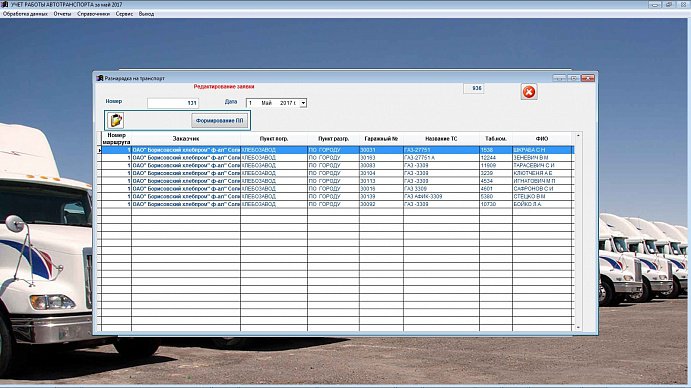Image resolution: width=691 pixels, height=388 pixels.
Task: Click the ФИО column header
Action: (542, 139)
